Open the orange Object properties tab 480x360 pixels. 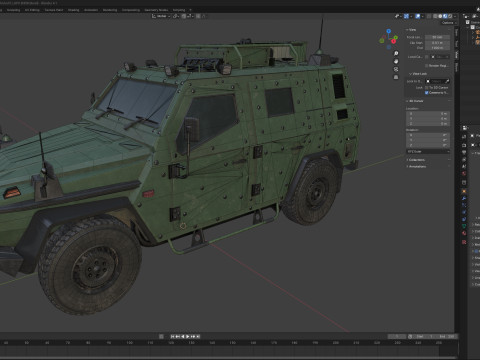464,191
